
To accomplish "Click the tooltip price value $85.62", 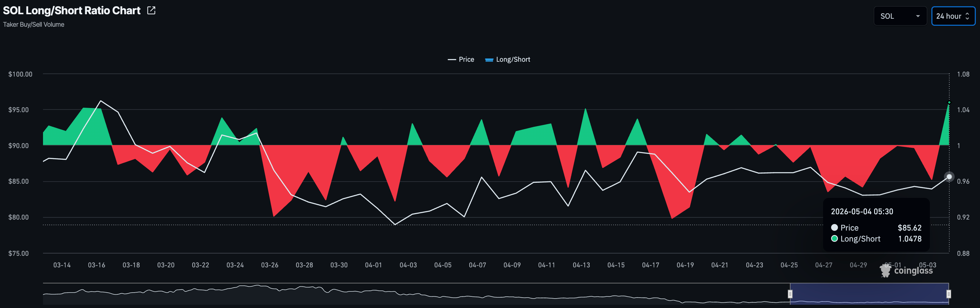I will (909, 228).
